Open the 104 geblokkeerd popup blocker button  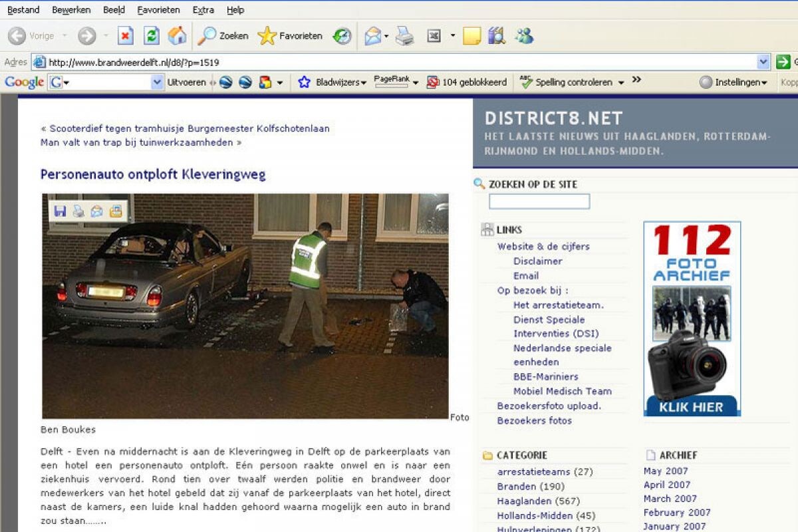click(466, 82)
